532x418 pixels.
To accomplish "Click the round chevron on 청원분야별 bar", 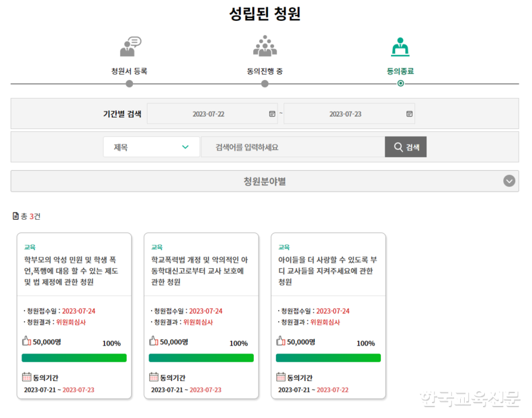I will pyautogui.click(x=509, y=181).
